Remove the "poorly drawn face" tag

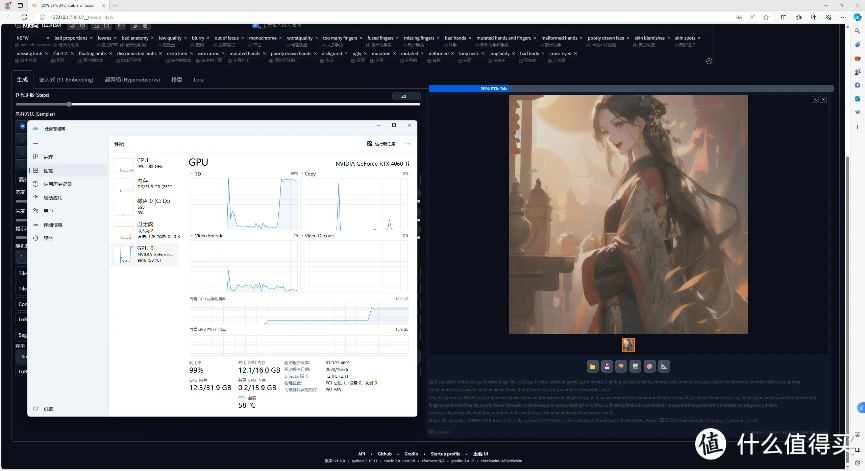click(x=627, y=38)
